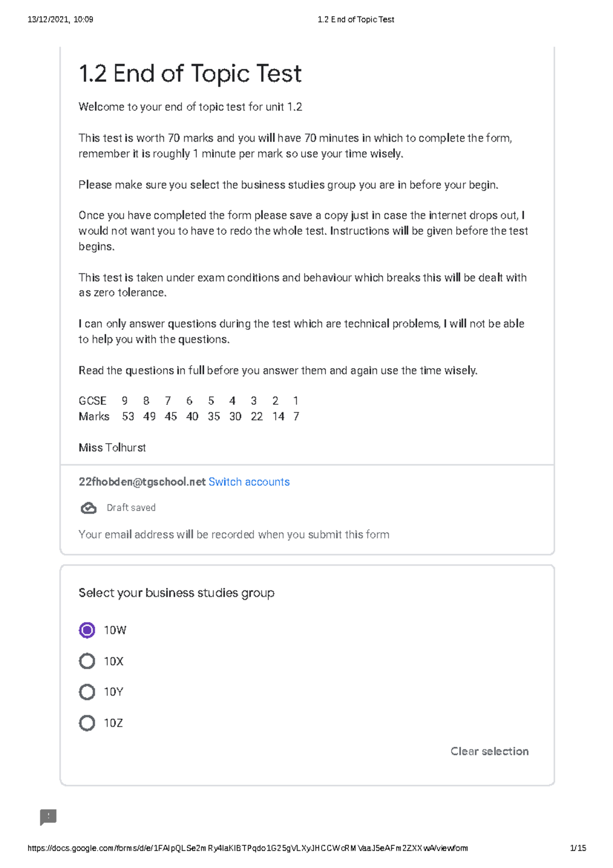Select 10Z as business studies group
613x868 pixels.
coord(87,723)
